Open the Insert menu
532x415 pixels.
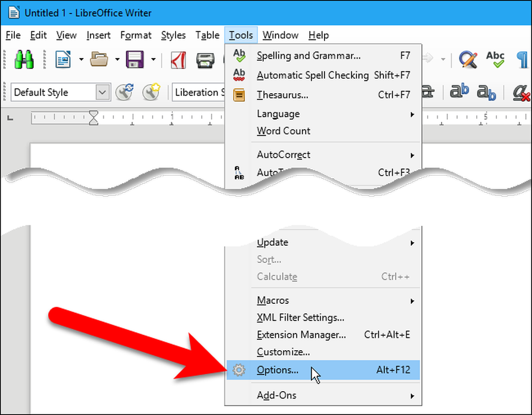pos(98,35)
